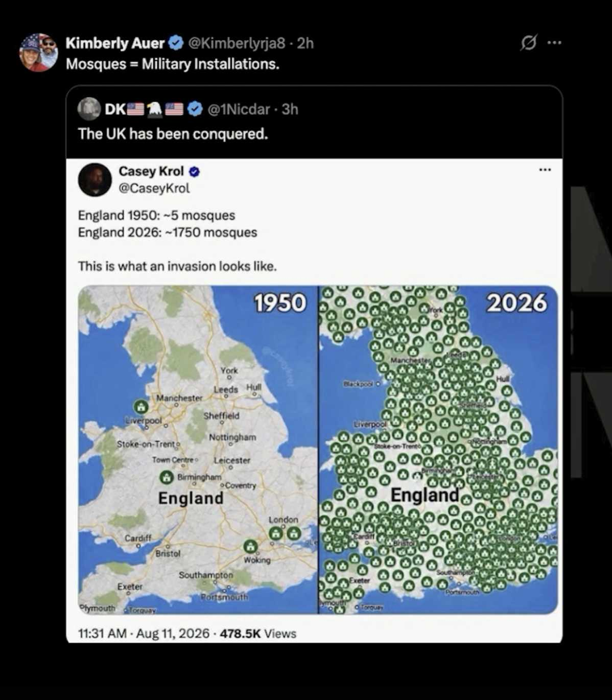Click the Grok slash-circle icon
The image size is (612, 700).
pyautogui.click(x=528, y=43)
